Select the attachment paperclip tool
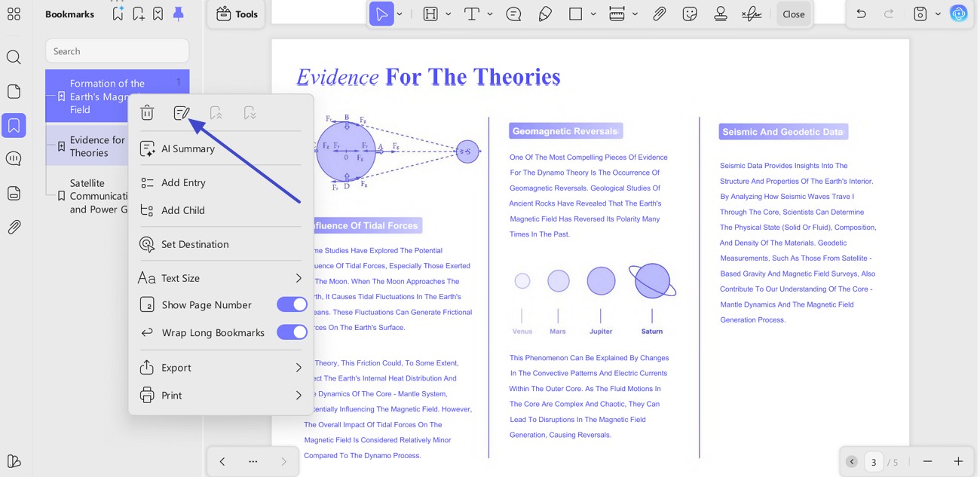This screenshot has width=980, height=477. pos(660,14)
